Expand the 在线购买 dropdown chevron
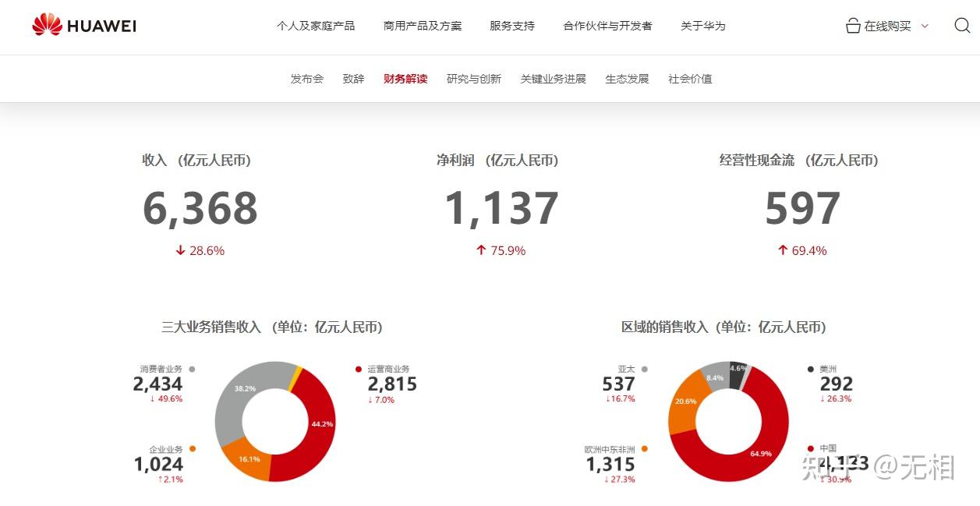980x506 pixels. (x=925, y=26)
